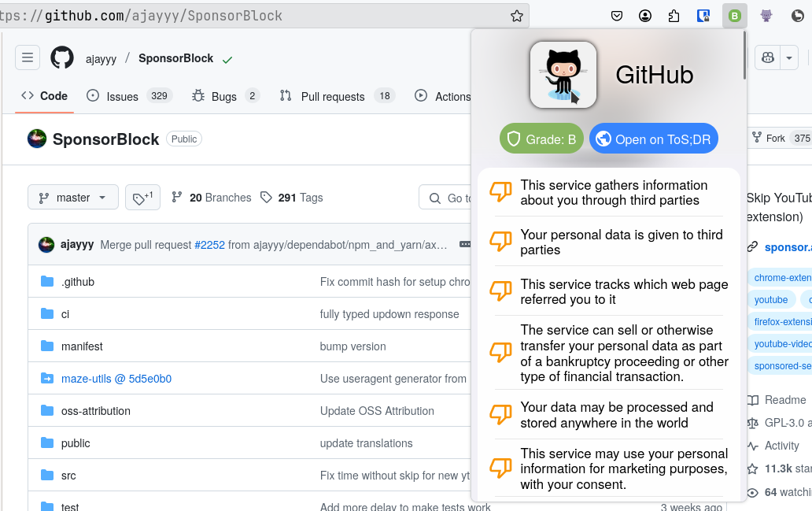Toggle the ToS;DR grade B extension icon
This screenshot has height=511, width=812.
(x=734, y=16)
